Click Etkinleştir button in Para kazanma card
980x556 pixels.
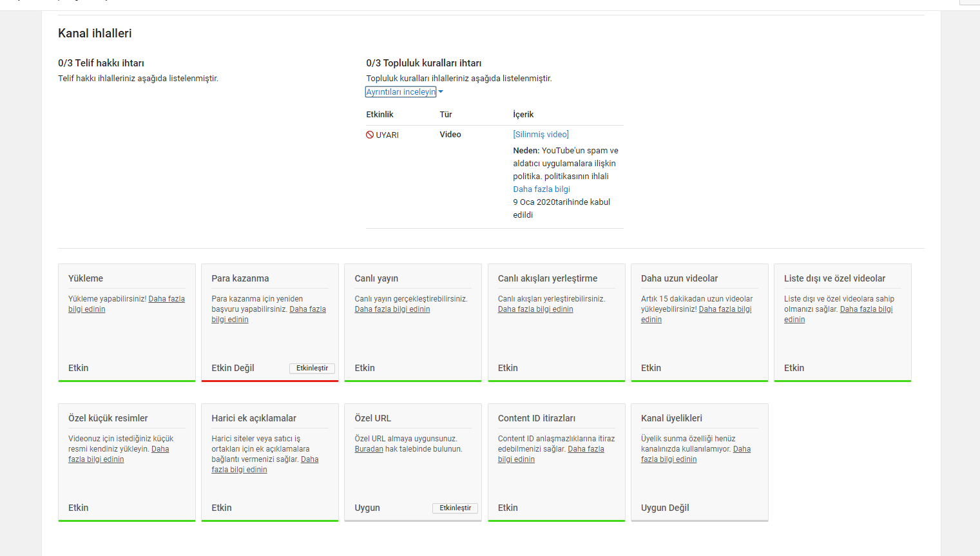(x=312, y=369)
